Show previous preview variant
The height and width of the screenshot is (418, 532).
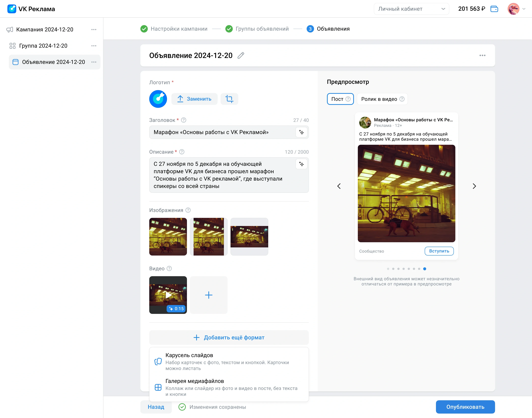pyautogui.click(x=339, y=186)
